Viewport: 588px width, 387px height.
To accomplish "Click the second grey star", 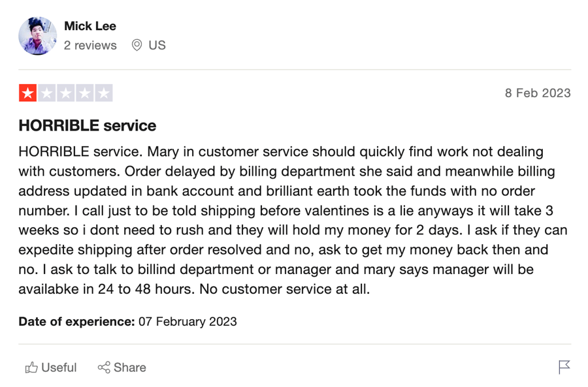I will tap(47, 93).
